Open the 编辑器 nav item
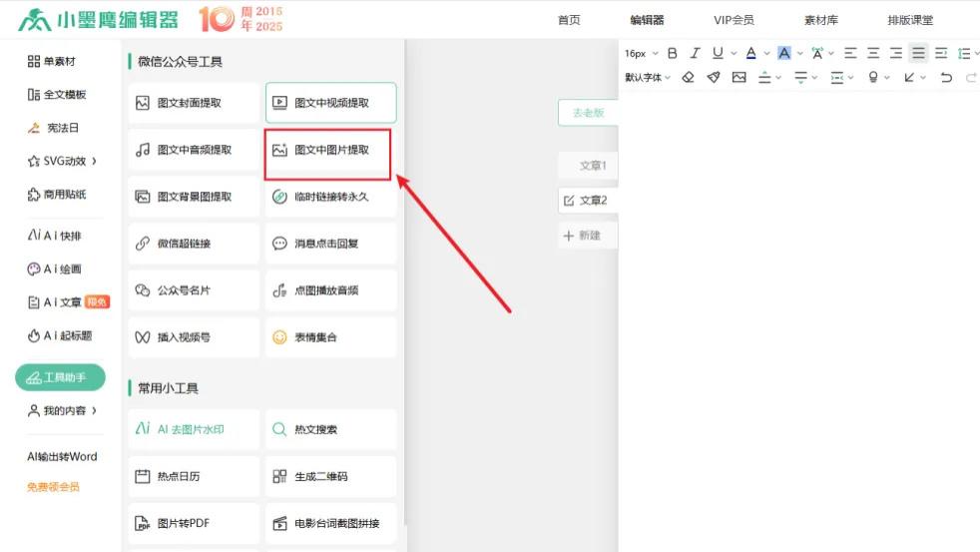This screenshot has height=552, width=980. [x=647, y=20]
